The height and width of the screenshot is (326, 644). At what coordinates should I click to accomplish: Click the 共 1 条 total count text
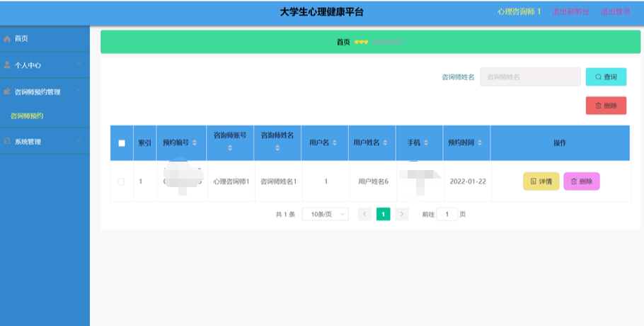coord(285,215)
